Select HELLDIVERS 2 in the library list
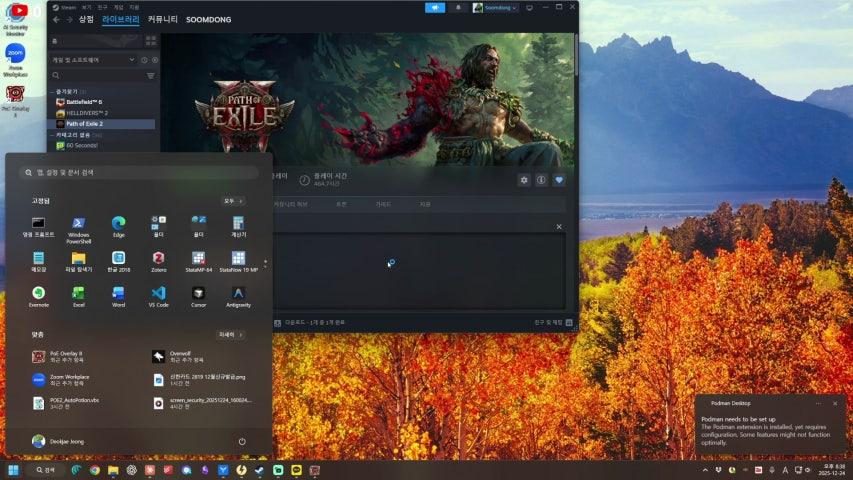Screen dimensions: 853x480 coord(86,113)
